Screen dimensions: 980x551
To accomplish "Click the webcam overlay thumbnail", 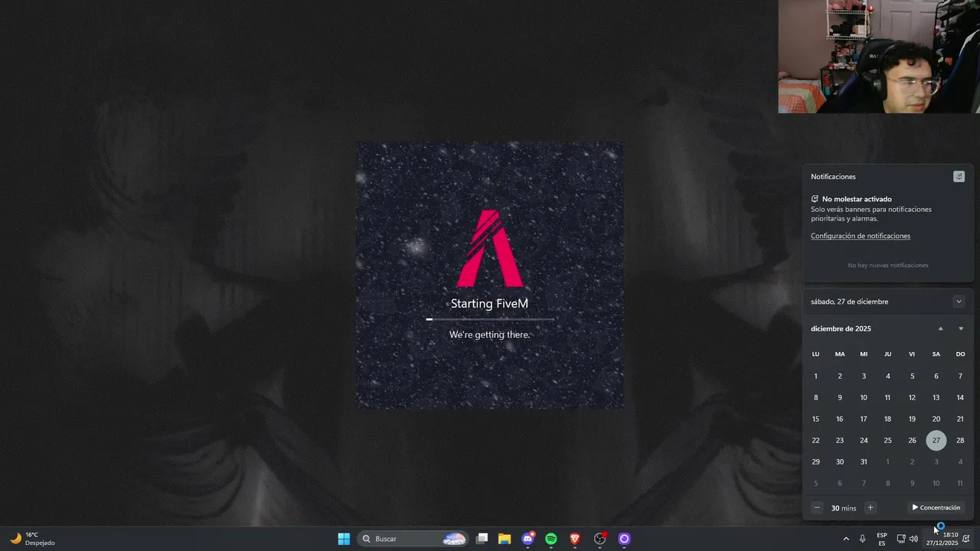I will [879, 57].
